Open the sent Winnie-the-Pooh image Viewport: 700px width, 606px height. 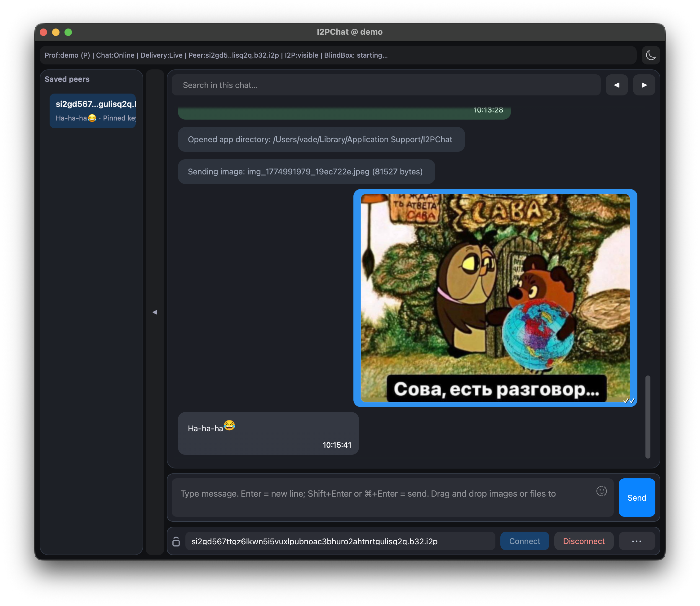(x=495, y=298)
